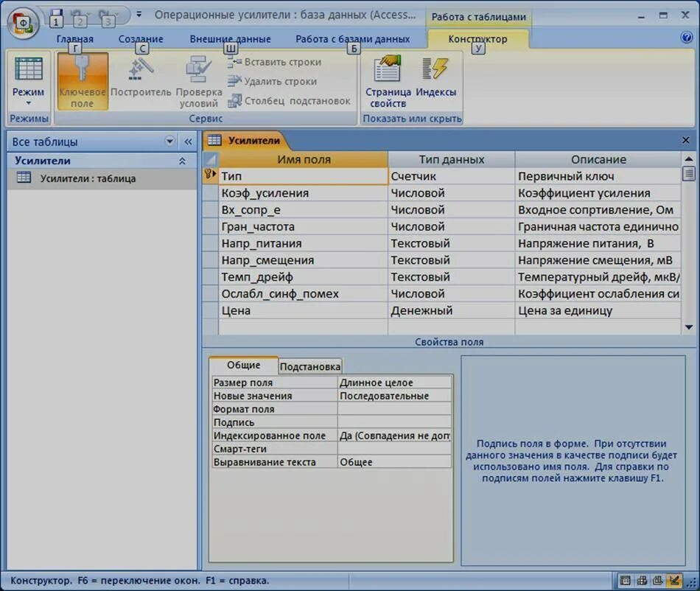This screenshot has width=700, height=591.
Task: Click the Подпись property field
Action: coord(394,422)
